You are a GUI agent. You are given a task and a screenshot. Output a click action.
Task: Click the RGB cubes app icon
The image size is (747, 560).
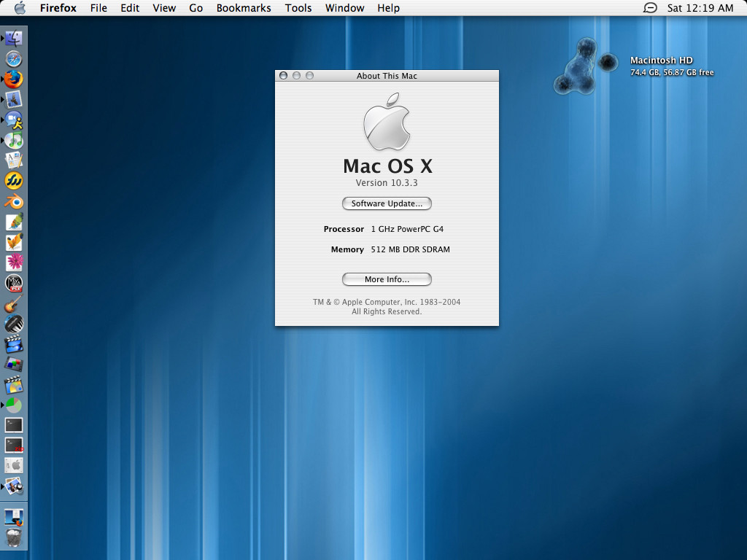tap(14, 365)
